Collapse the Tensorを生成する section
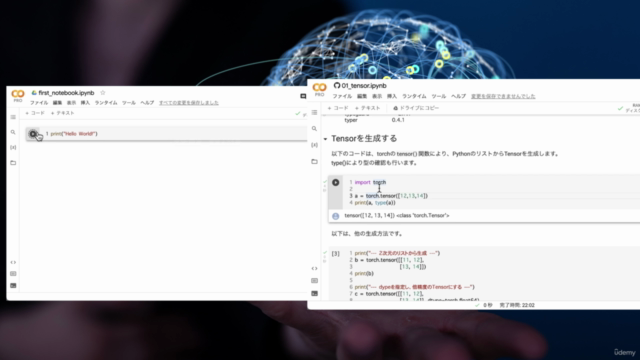This screenshot has height=360, width=640. pyautogui.click(x=325, y=139)
